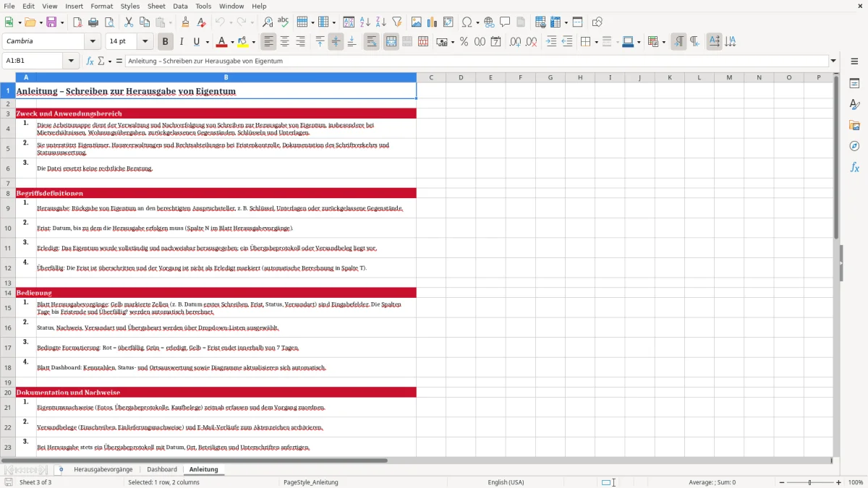The image size is (868, 488).
Task: Click in the formula input line
Action: coord(476,61)
